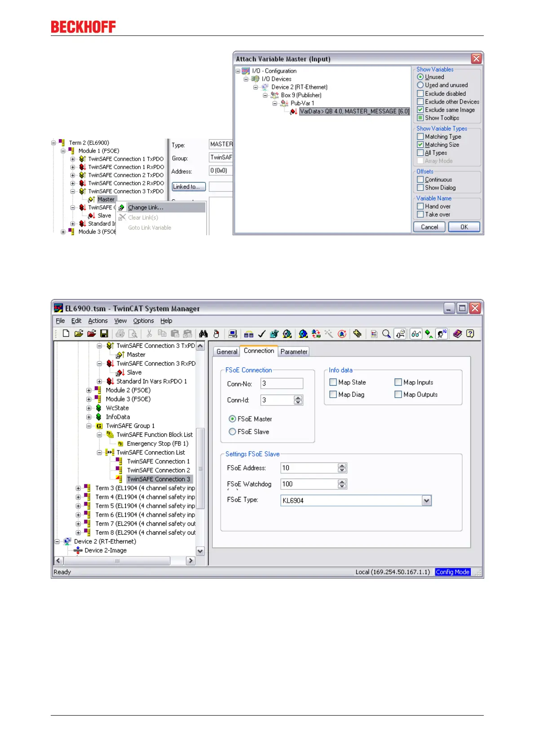Click the glasses Watch icon
535x756 pixels.
(416, 334)
